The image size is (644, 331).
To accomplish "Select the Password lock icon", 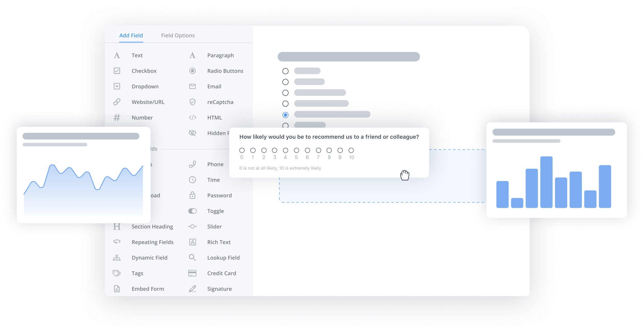I will tap(192, 195).
